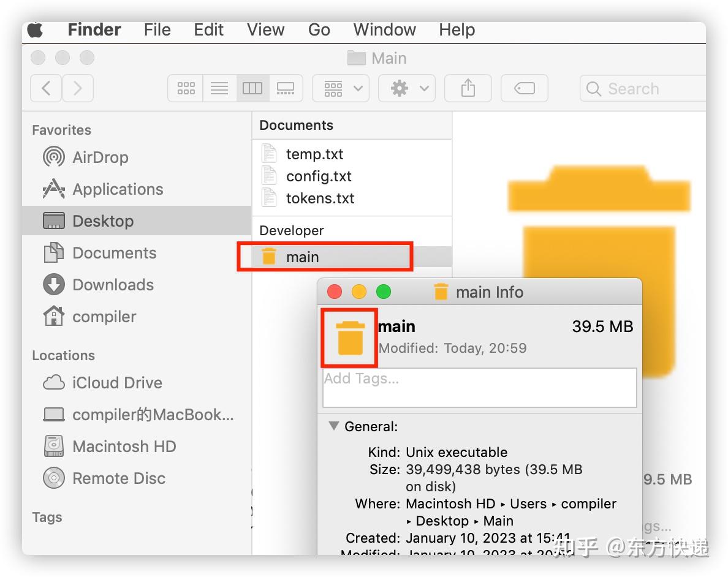
Task: Select the compiler MacBook location
Action: coord(137,415)
